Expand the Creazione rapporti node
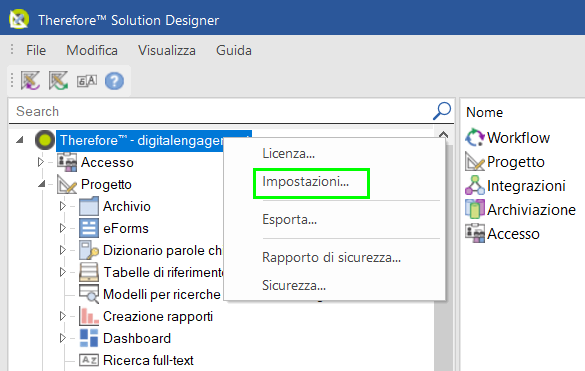Image resolution: width=585 pixels, height=371 pixels. pos(63,316)
